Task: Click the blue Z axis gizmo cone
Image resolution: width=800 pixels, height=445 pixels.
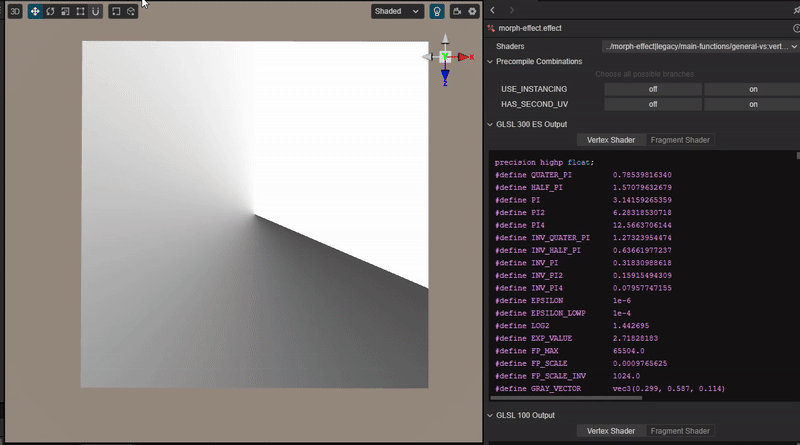Action: click(445, 76)
